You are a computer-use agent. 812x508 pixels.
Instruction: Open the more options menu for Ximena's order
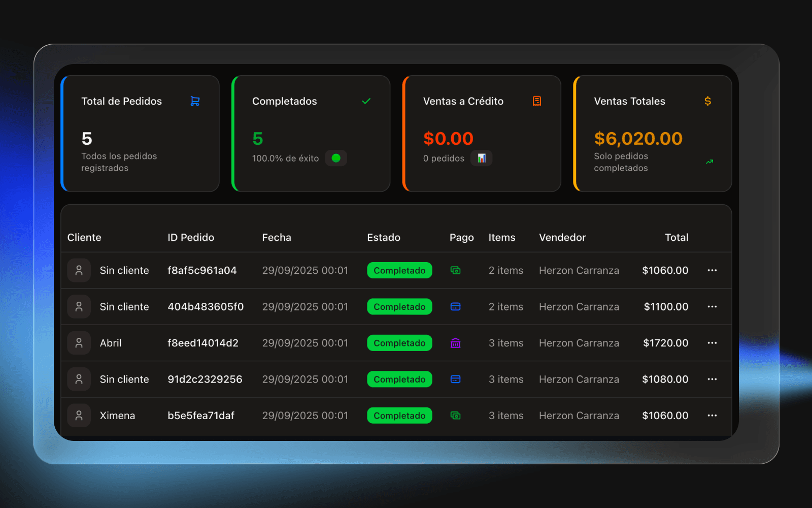point(712,416)
